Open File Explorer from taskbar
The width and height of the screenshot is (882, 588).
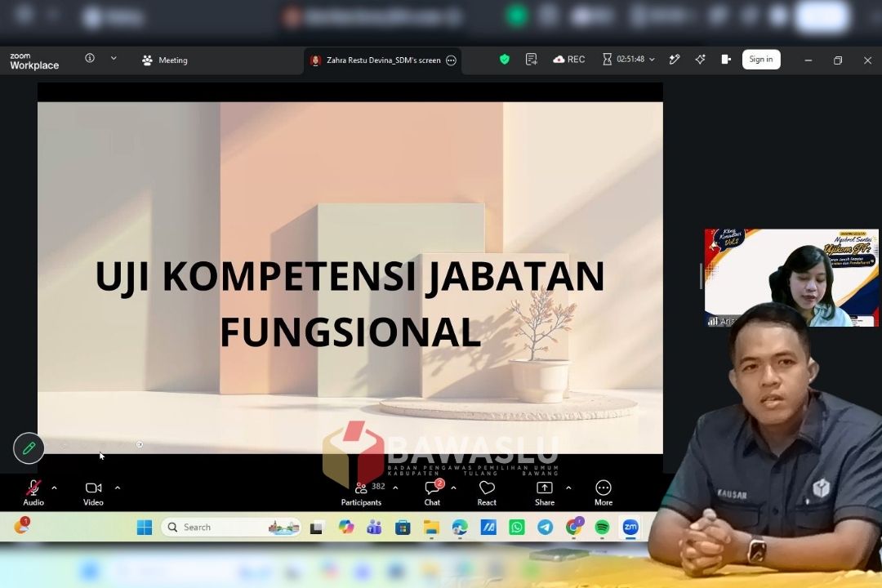pyautogui.click(x=431, y=528)
